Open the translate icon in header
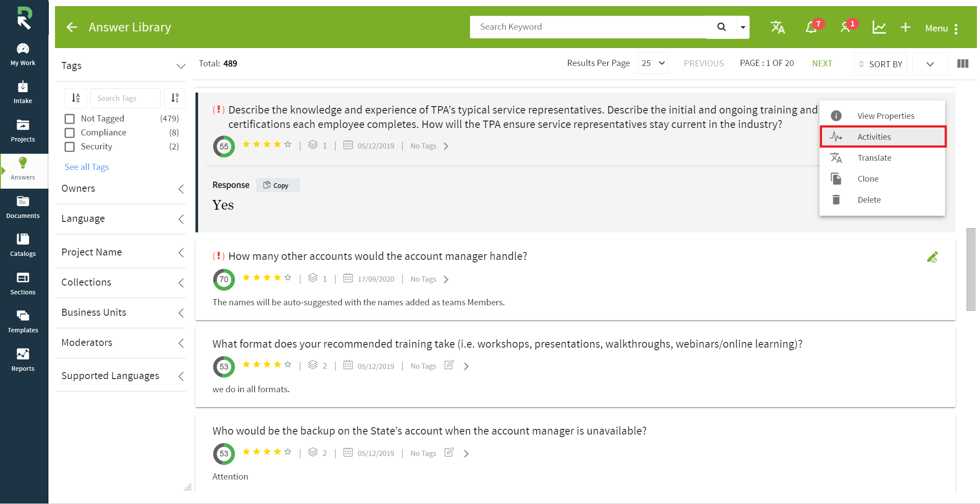Image resolution: width=980 pixels, height=504 pixels. click(778, 27)
